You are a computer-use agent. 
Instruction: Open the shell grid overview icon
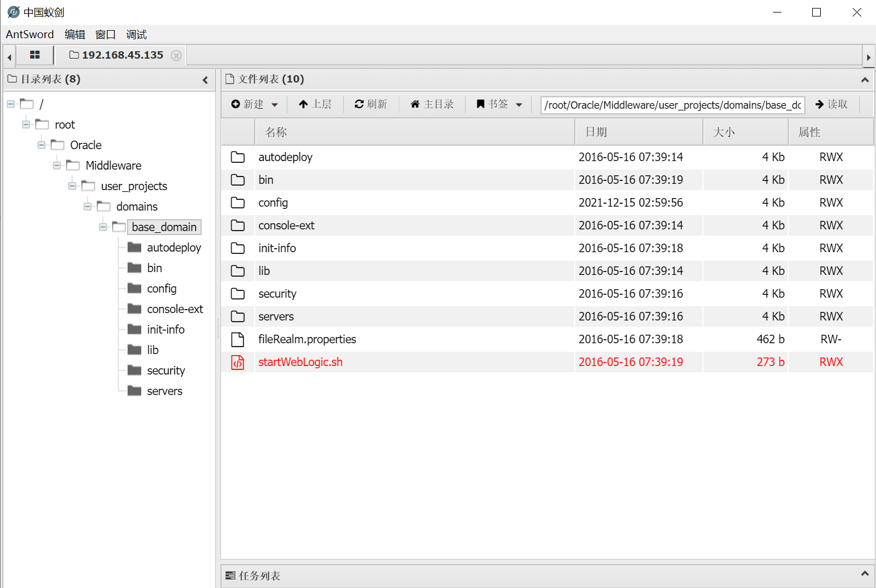(x=35, y=55)
